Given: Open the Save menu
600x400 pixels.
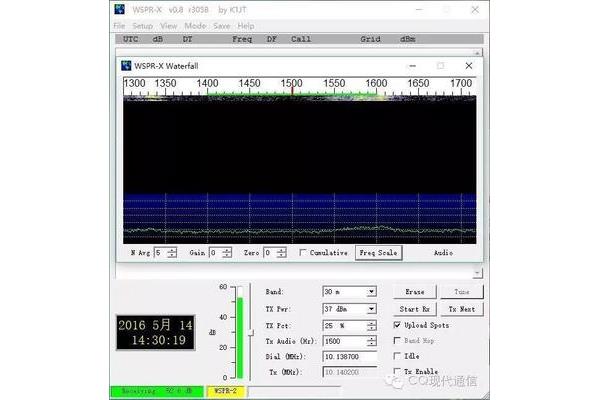Looking at the screenshot, I should click(x=222, y=26).
